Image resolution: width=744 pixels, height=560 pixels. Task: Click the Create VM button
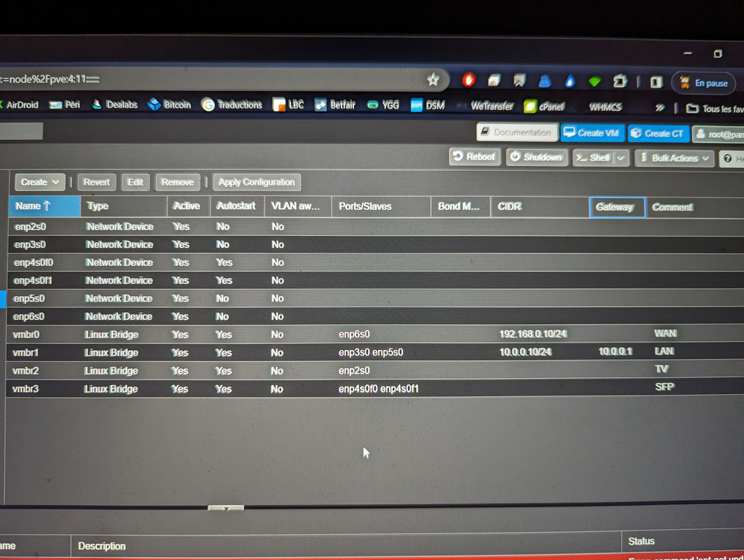(592, 133)
